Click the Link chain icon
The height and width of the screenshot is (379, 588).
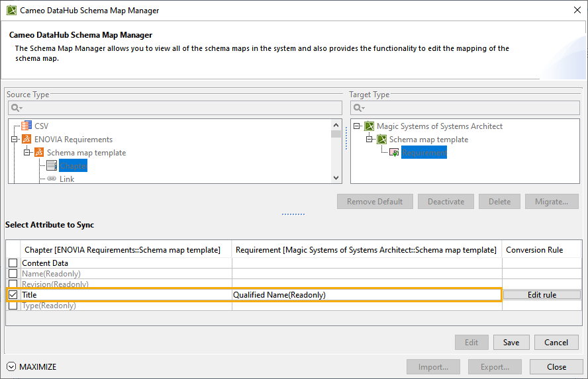tap(52, 179)
